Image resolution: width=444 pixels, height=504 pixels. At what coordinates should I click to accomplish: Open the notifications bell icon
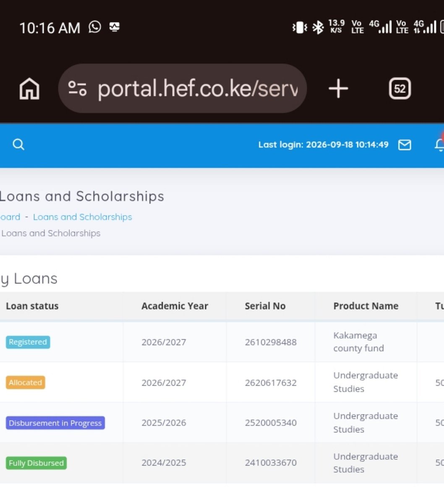coord(439,144)
